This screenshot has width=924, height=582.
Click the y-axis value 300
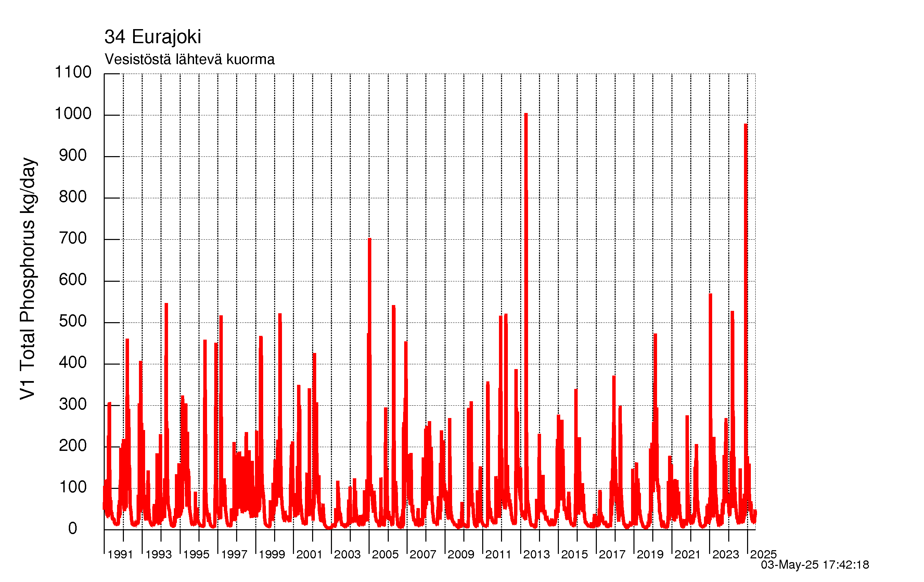pyautogui.click(x=73, y=404)
